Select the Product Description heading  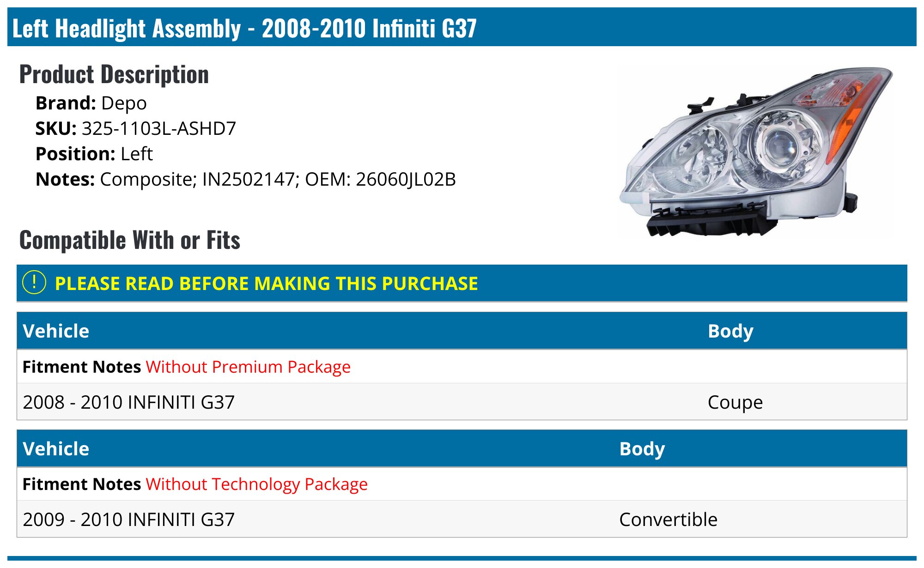(114, 74)
